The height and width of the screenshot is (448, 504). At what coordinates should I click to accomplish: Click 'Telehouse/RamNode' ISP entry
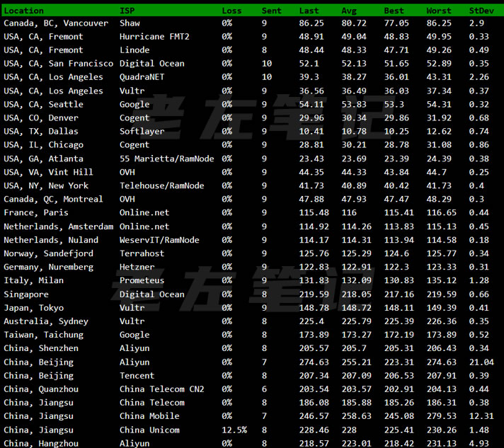pos(161,185)
